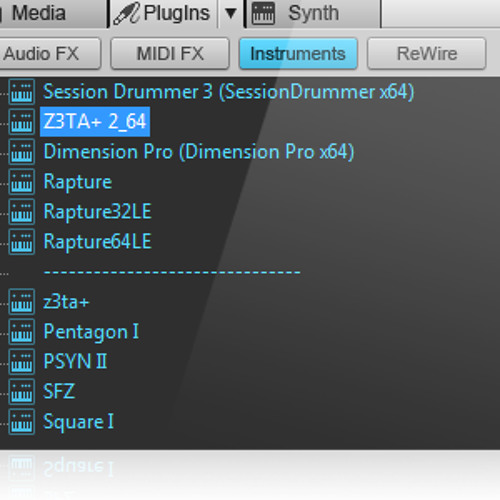Click the synth icon beside z3ta+
500x500 pixels.
click(22, 302)
